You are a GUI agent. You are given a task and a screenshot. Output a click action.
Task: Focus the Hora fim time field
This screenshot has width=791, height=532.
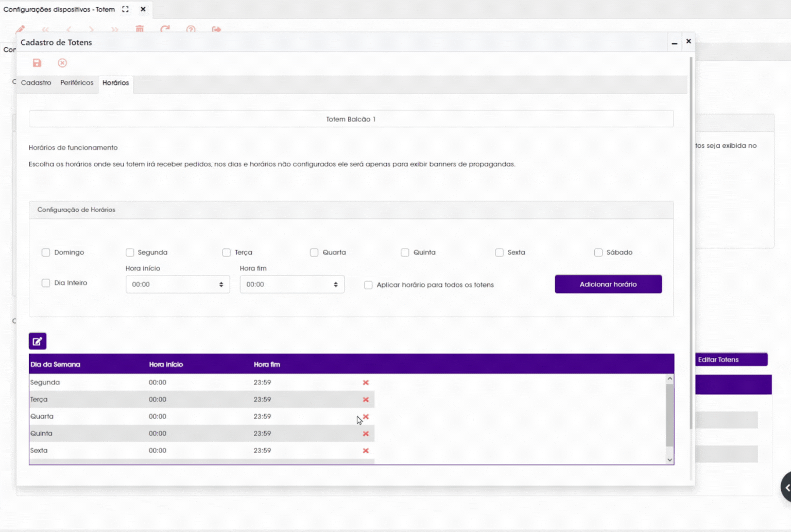292,284
